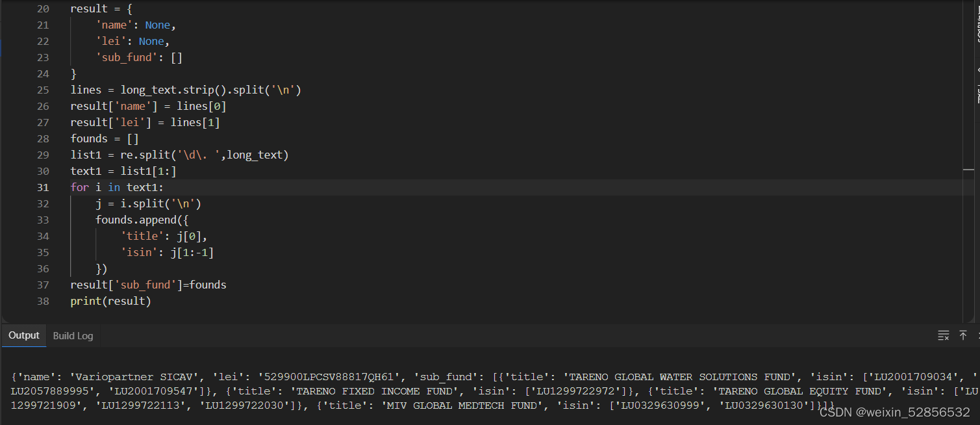Click the blue indicator on the left editor edge
Screen dimensions: 980x425
click(1, 47)
